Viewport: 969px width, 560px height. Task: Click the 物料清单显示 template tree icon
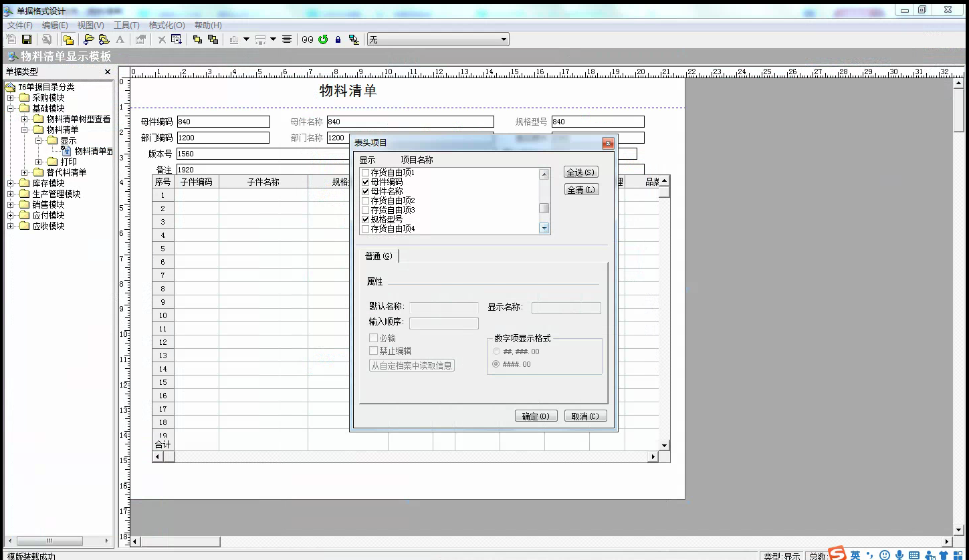click(66, 151)
